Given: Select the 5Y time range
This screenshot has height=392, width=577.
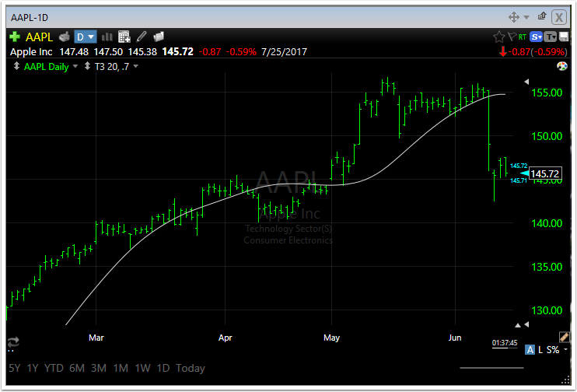Looking at the screenshot, I should 15,368.
